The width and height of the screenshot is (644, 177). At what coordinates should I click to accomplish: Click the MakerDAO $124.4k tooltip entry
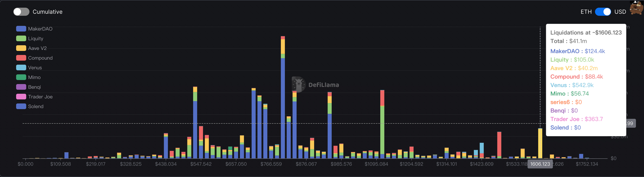(577, 51)
